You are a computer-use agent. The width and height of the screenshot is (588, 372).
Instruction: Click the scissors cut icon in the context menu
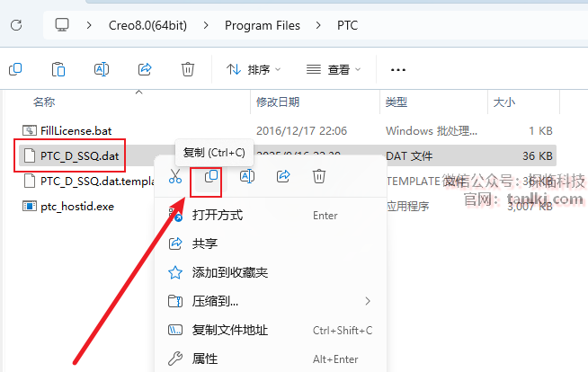tap(175, 176)
